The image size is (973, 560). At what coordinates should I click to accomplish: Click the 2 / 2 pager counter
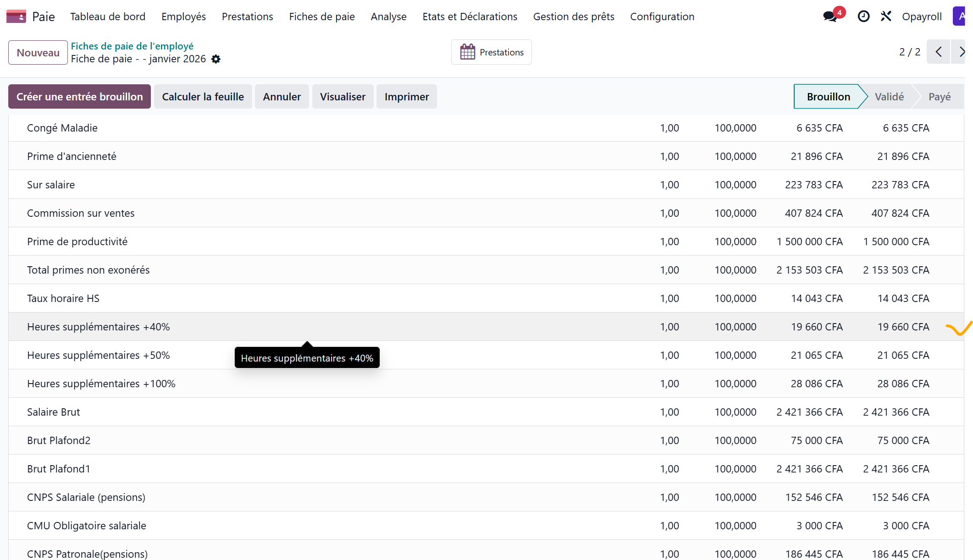click(910, 52)
